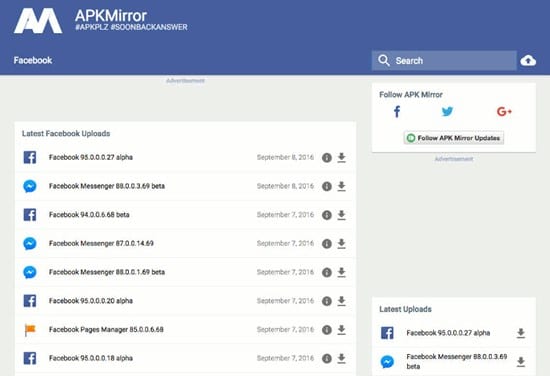Select the Facebook menu item in header
The height and width of the screenshot is (376, 550).
click(x=33, y=60)
